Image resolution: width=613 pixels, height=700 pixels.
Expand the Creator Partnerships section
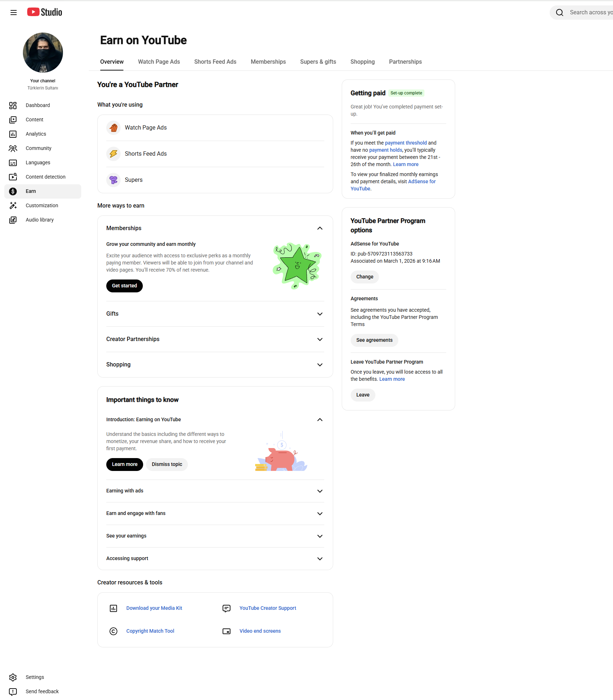pos(320,339)
